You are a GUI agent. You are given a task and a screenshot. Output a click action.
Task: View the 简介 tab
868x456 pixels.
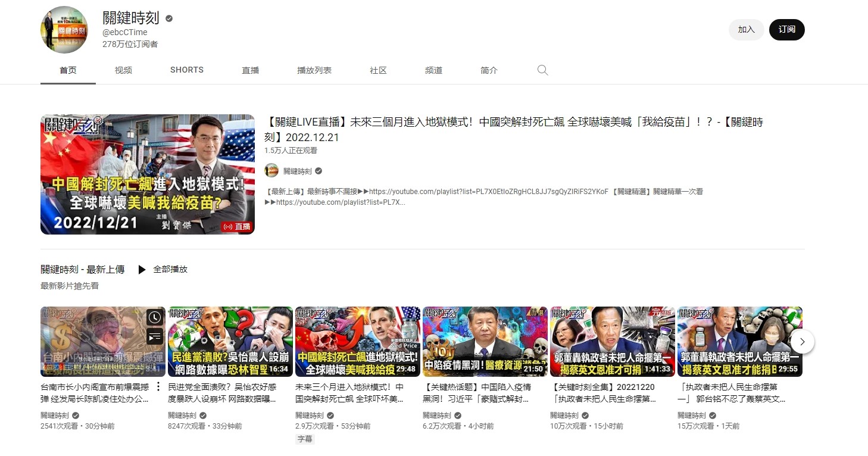tap(489, 70)
